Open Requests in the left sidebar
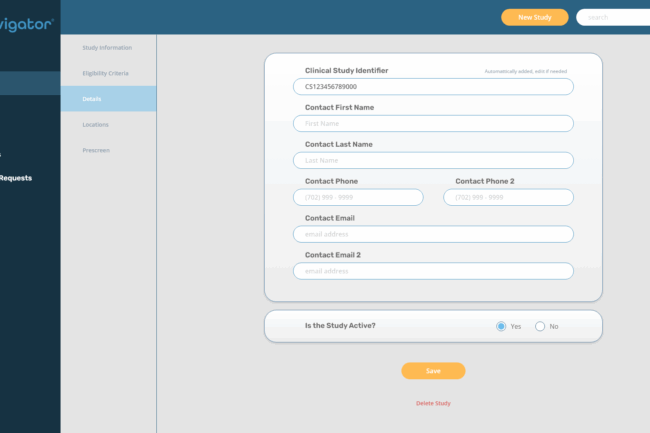 (x=17, y=178)
